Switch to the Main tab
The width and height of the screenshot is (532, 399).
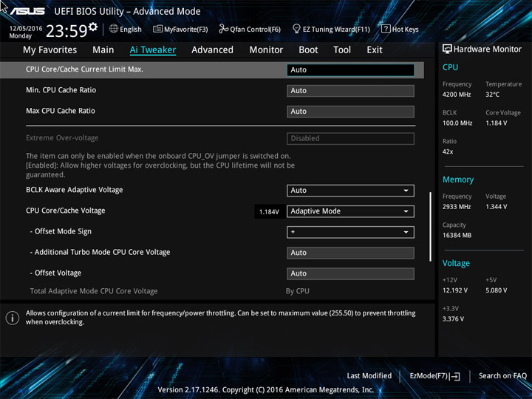click(x=103, y=50)
